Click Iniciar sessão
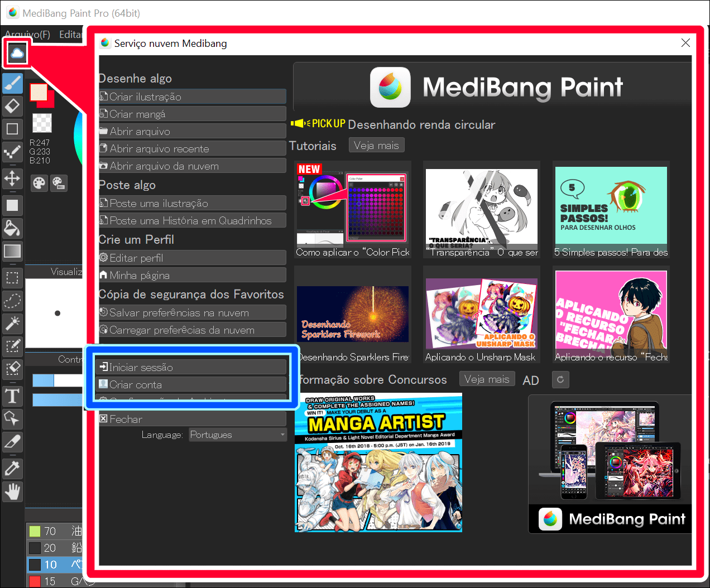710x588 pixels. [191, 367]
